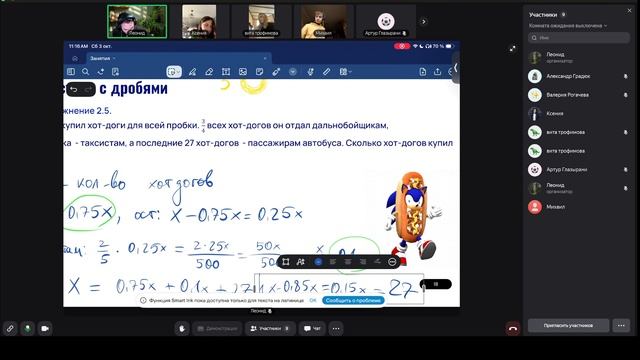This screenshot has width=640, height=360.
Task: Open more options beside invite button
Action: tap(621, 326)
